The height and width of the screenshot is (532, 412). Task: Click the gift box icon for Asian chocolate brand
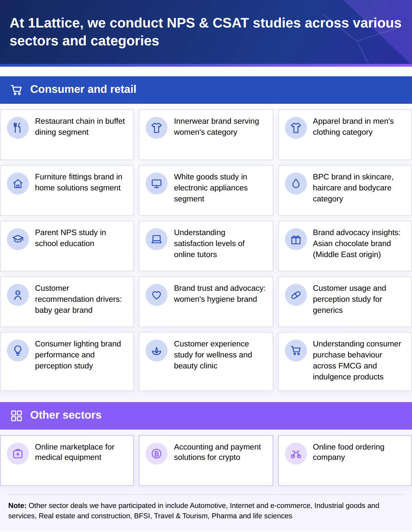click(x=296, y=239)
